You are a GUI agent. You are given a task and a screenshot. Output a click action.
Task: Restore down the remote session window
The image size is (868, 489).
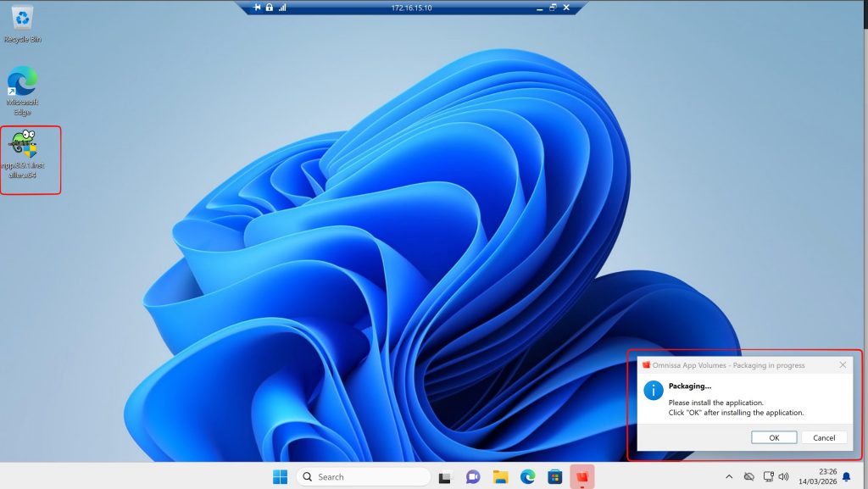pyautogui.click(x=553, y=8)
